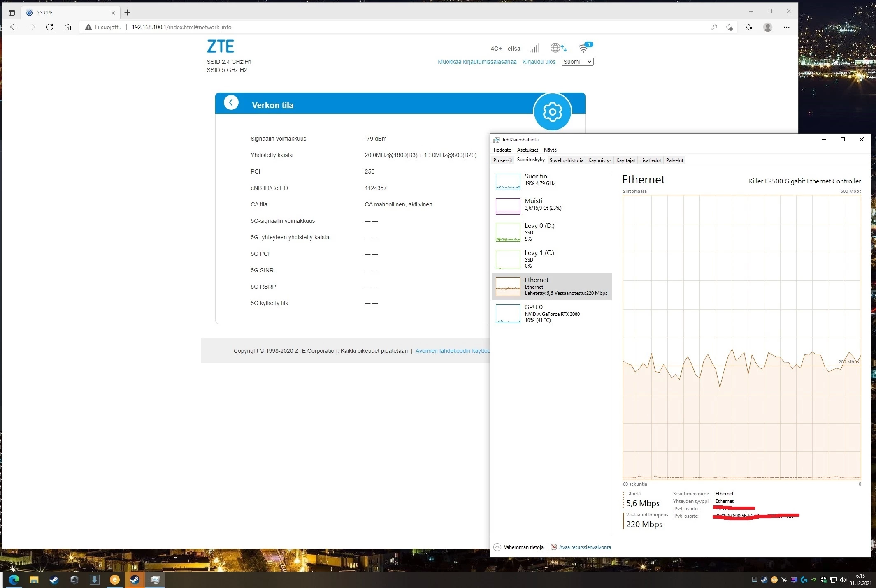Open File Explorer from the taskbar
This screenshot has width=876, height=588.
(34, 580)
